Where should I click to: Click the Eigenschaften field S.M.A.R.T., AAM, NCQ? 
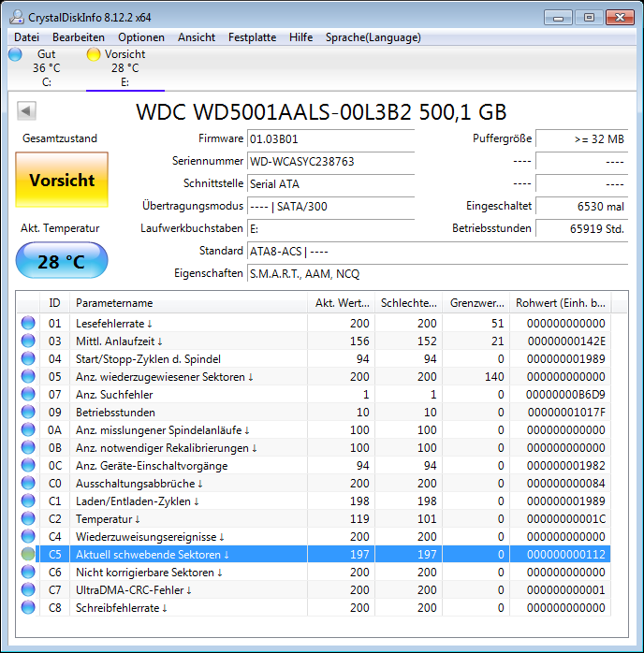pyautogui.click(x=437, y=274)
